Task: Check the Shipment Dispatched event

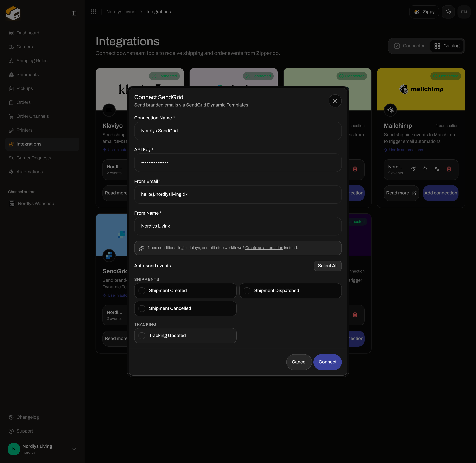Action: [x=290, y=291]
